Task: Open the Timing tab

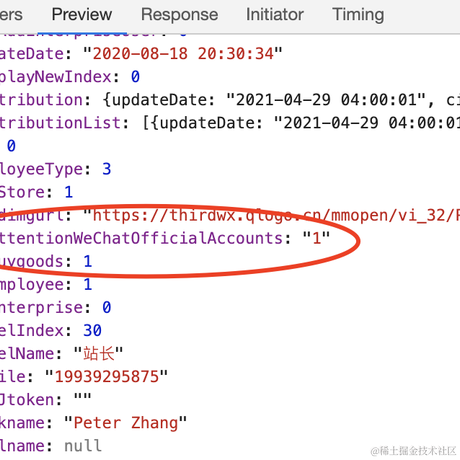Action: click(358, 15)
